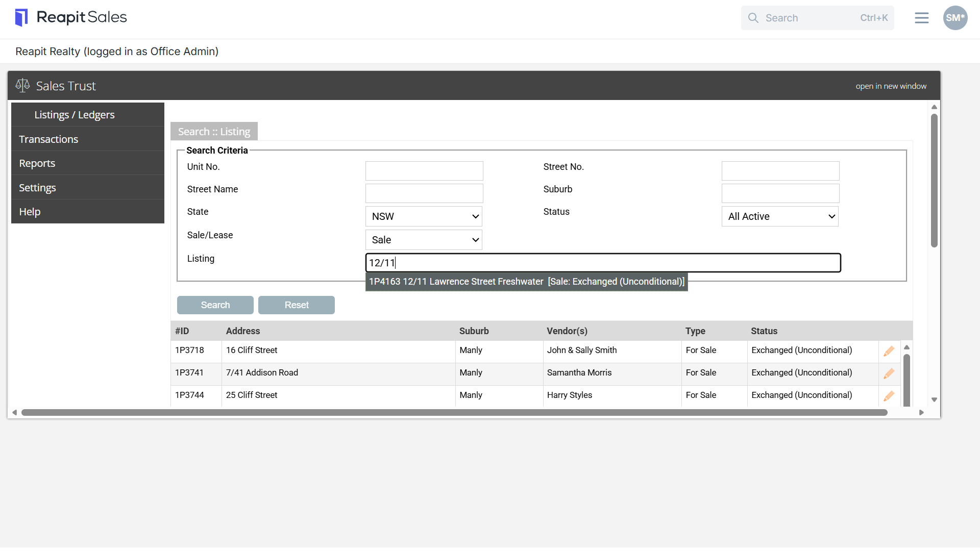Click the magnifier icon in the search bar
This screenshot has width=980, height=551.
753,18
